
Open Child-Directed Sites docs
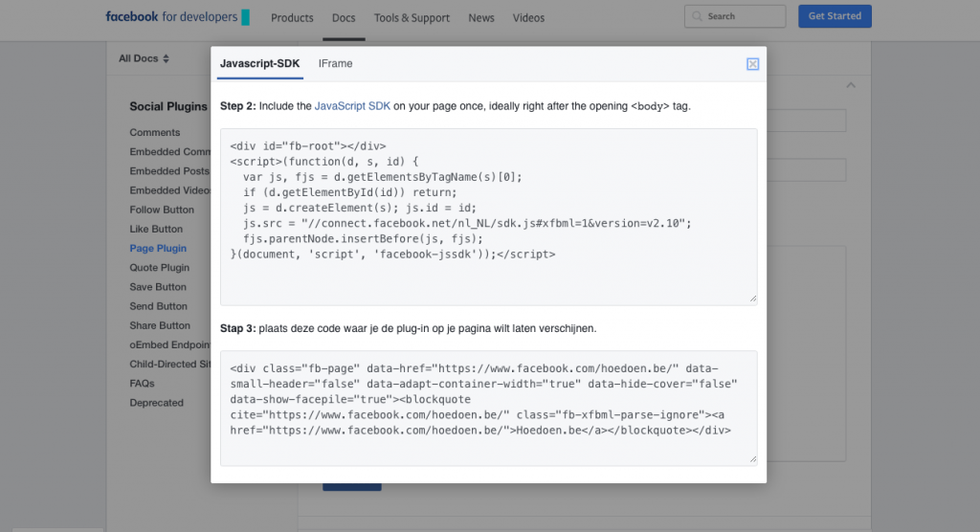tap(170, 365)
